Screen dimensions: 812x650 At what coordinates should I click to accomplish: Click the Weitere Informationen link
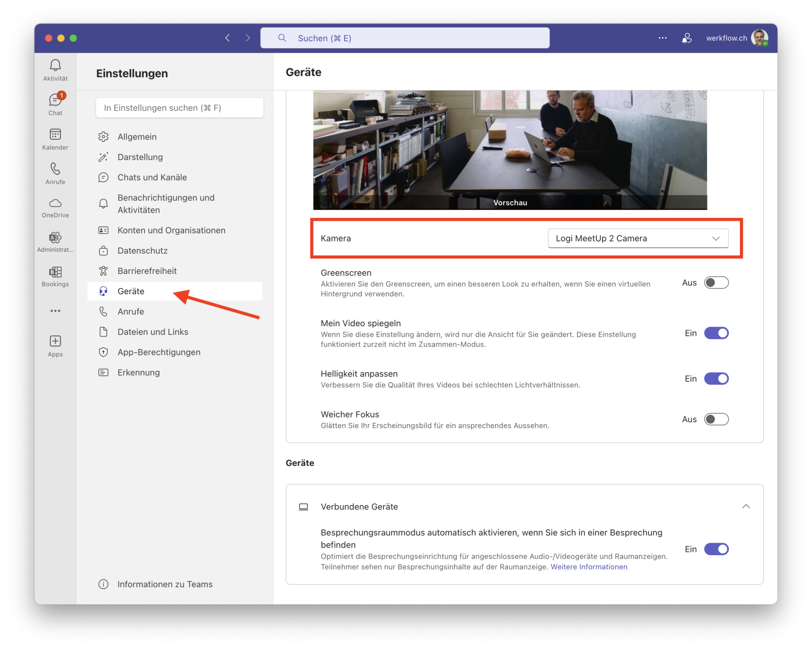point(589,567)
